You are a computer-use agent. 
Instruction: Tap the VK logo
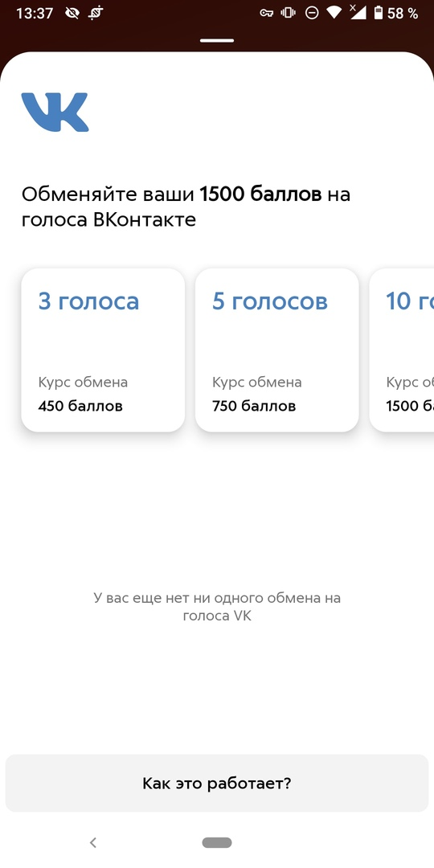(55, 112)
